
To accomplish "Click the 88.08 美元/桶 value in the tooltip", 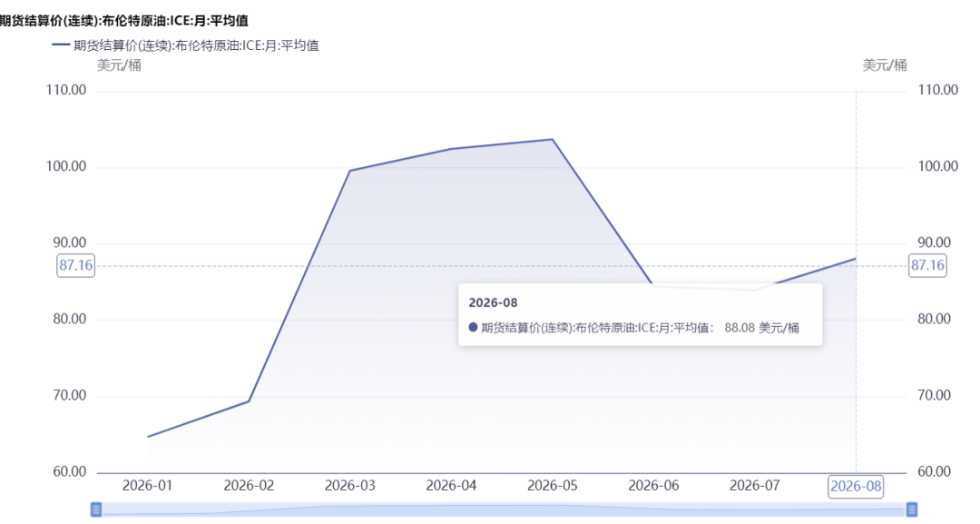I will point(762,328).
